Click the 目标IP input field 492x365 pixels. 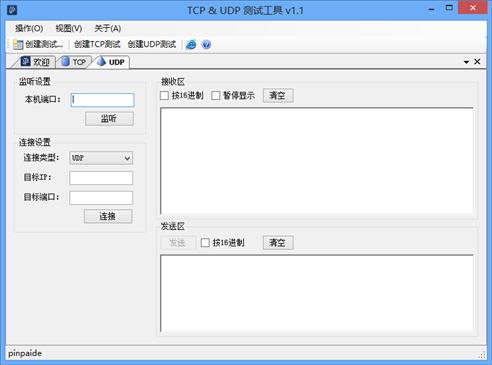coord(101,178)
